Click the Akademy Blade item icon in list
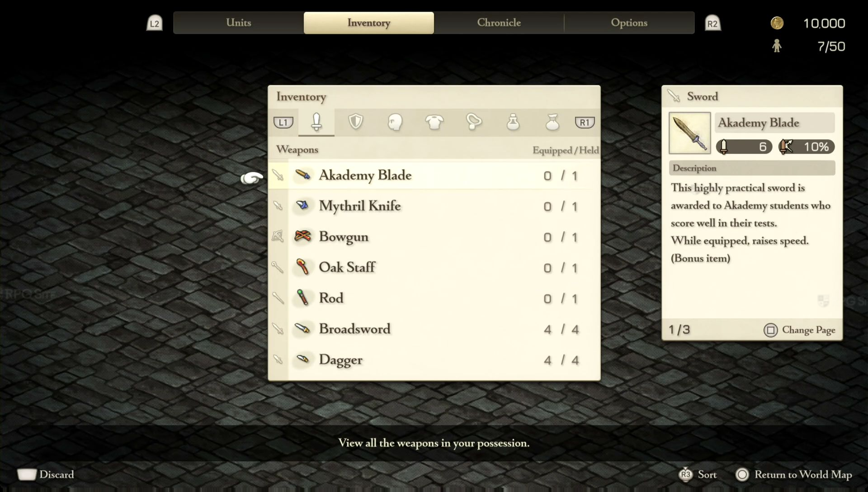The height and width of the screenshot is (492, 868). [x=302, y=175]
